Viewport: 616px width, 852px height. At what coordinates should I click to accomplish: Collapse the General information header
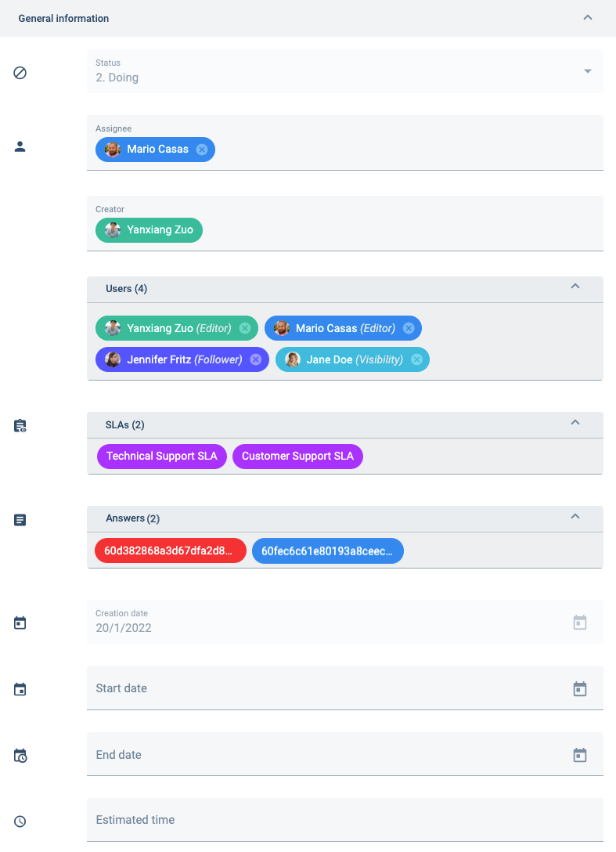(588, 17)
